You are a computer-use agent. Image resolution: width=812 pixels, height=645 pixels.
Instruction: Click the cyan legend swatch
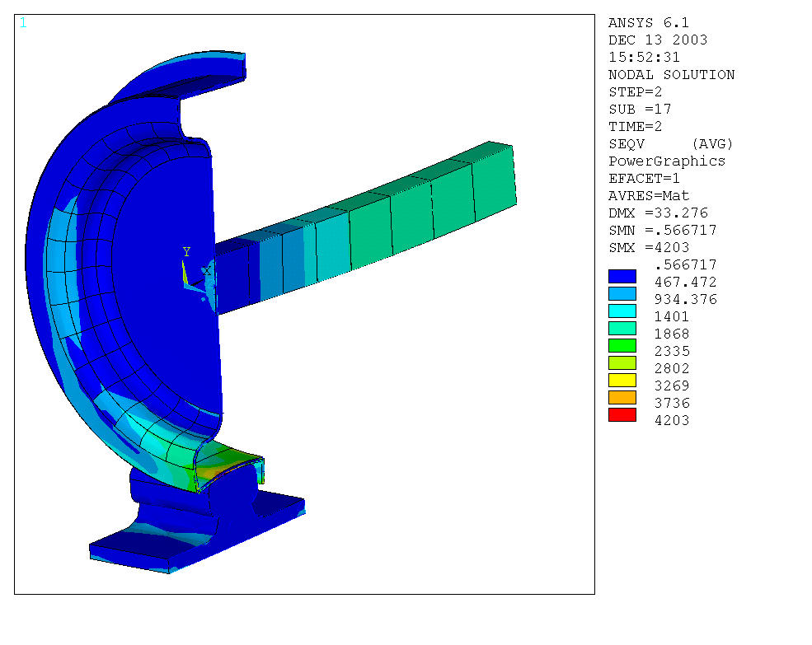(622, 311)
